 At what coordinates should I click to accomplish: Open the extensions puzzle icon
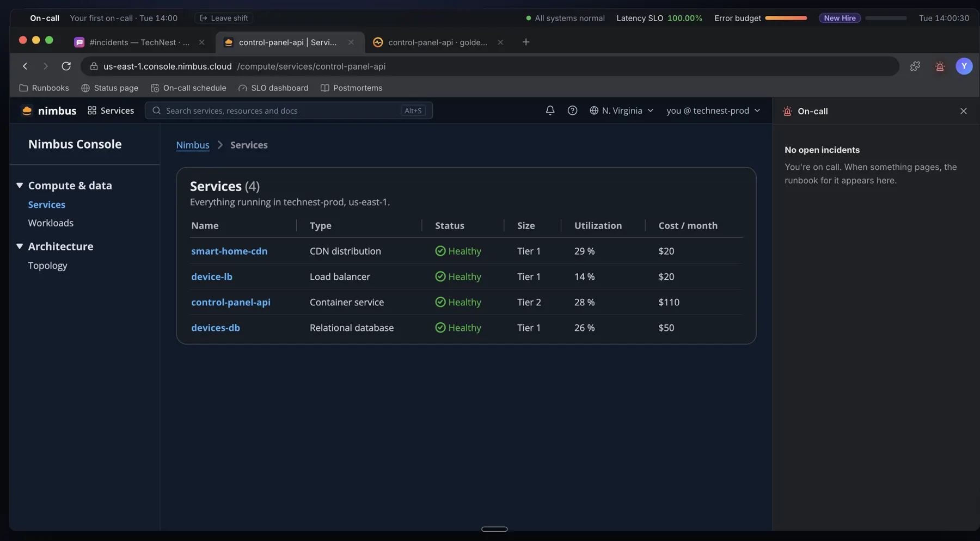[x=915, y=66]
